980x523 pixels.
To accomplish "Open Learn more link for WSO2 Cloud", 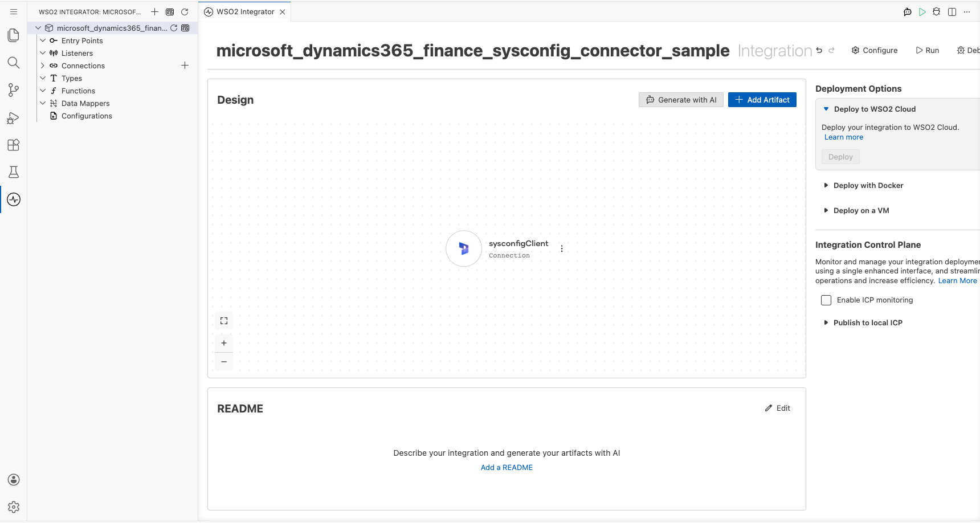I will pyautogui.click(x=844, y=137).
